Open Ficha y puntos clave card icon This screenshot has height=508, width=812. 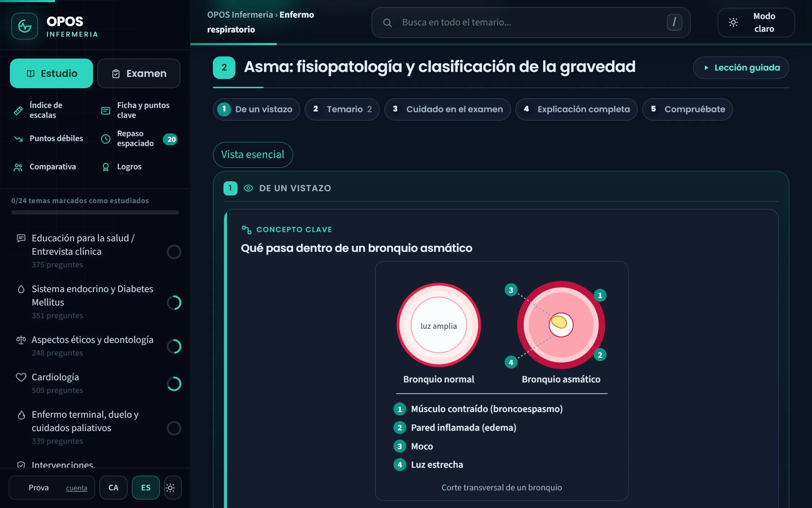click(x=106, y=111)
